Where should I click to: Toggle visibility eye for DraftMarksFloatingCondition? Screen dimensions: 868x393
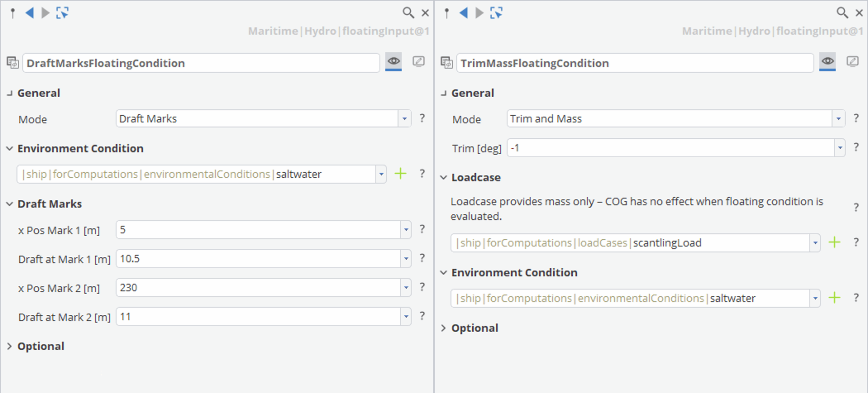coord(393,61)
